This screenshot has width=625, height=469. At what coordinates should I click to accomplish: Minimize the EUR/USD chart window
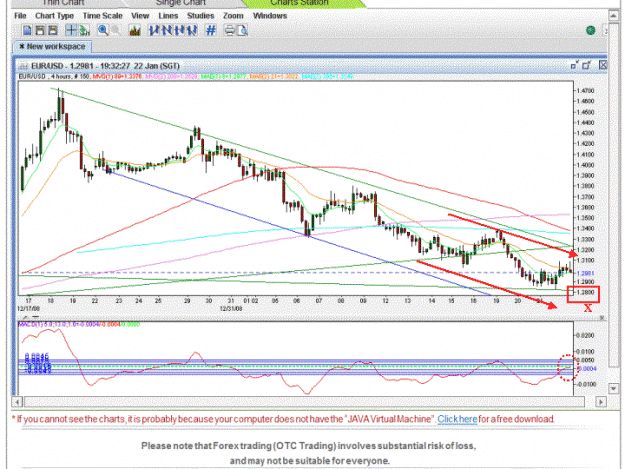[574, 65]
